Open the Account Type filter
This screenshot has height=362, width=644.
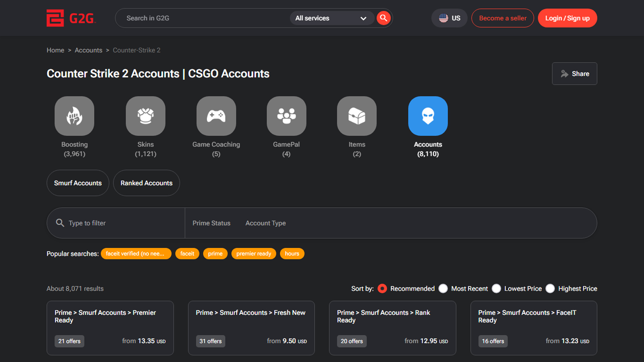click(x=265, y=223)
